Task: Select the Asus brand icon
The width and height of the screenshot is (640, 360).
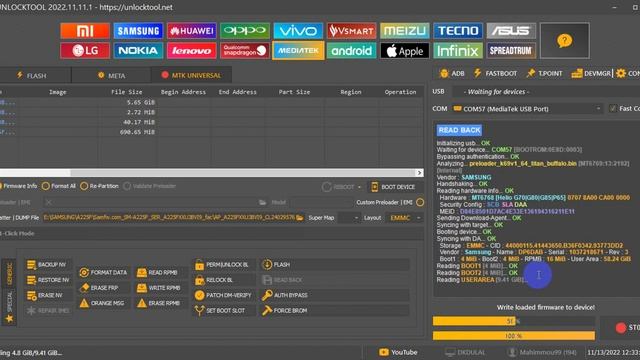Action: tap(511, 31)
